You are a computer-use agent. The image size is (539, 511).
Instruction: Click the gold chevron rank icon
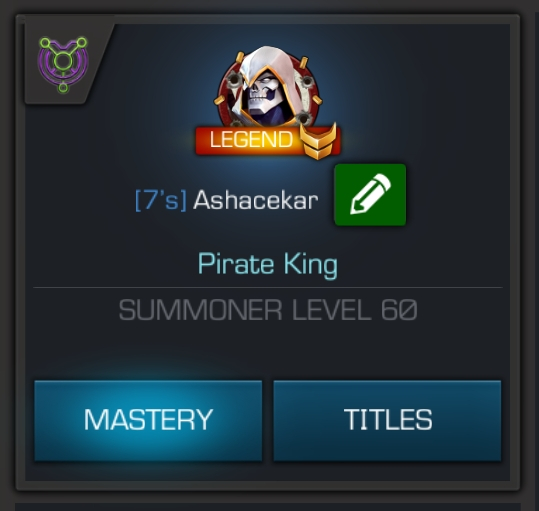(x=318, y=142)
